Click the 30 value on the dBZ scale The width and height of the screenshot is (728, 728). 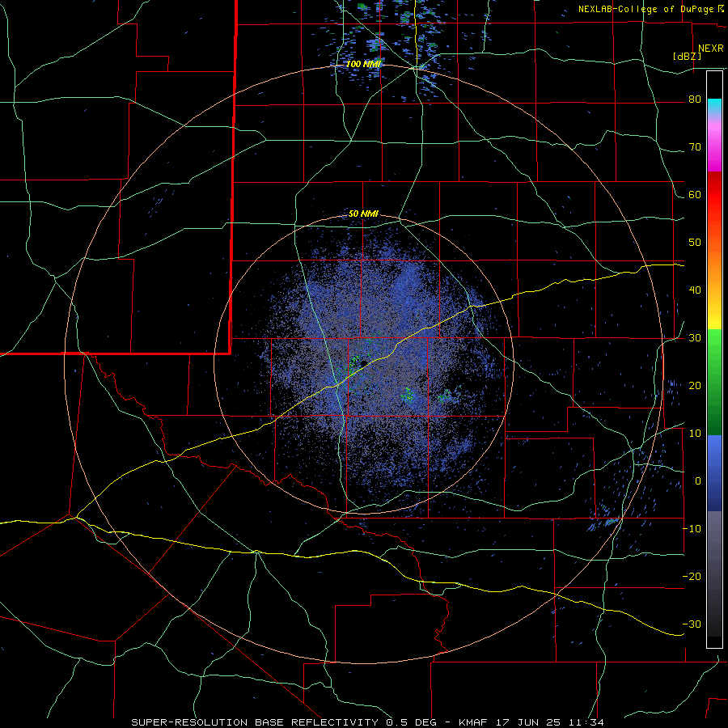[x=695, y=338]
